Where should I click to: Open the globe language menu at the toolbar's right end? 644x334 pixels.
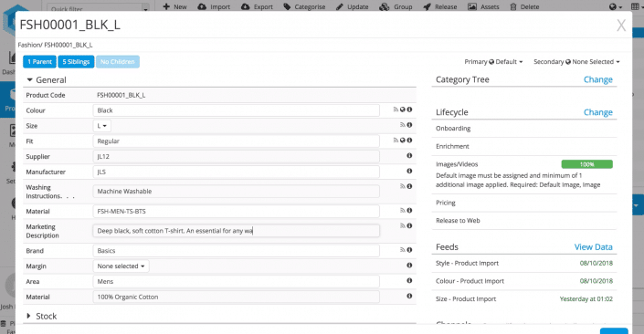[616, 6]
